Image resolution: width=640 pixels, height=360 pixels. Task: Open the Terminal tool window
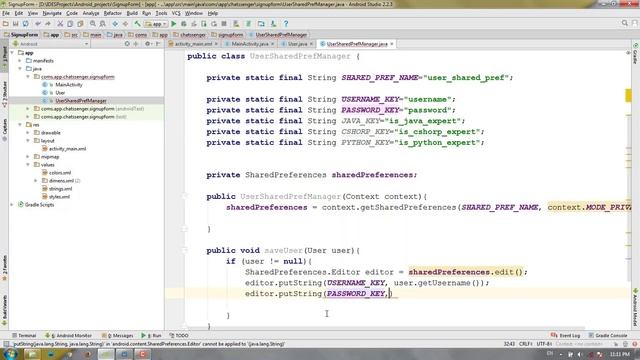(24, 336)
